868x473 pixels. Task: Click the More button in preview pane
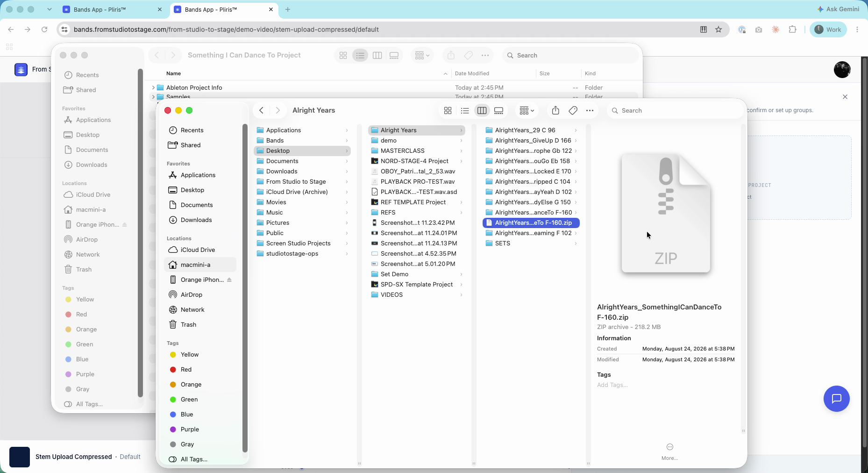click(669, 451)
